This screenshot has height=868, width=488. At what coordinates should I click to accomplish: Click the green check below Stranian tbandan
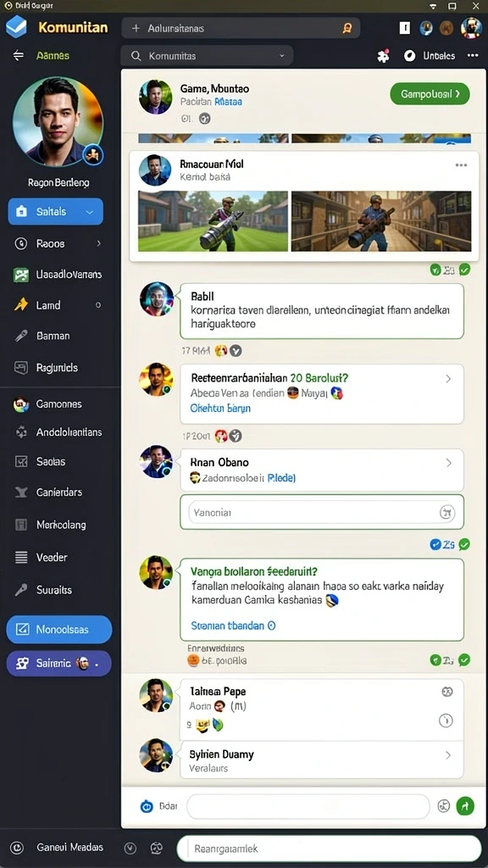pos(464,659)
